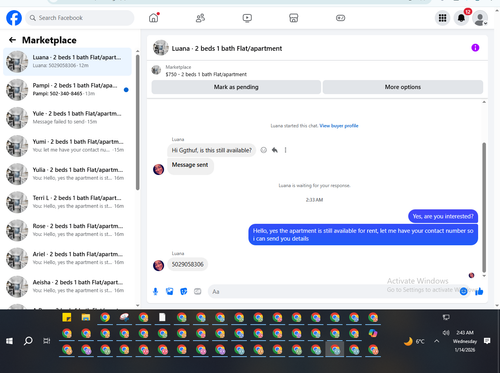Open the Marketplace storefront icon
Image resolution: width=500 pixels, height=373 pixels.
tap(294, 18)
